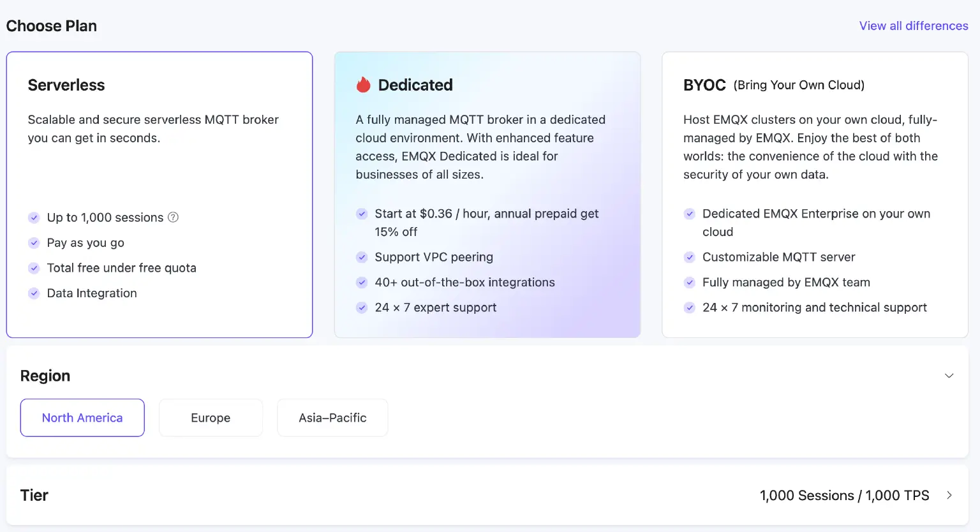The height and width of the screenshot is (532, 980).
Task: Click checkmark beside 24 × 7 expert support
Action: 362,307
